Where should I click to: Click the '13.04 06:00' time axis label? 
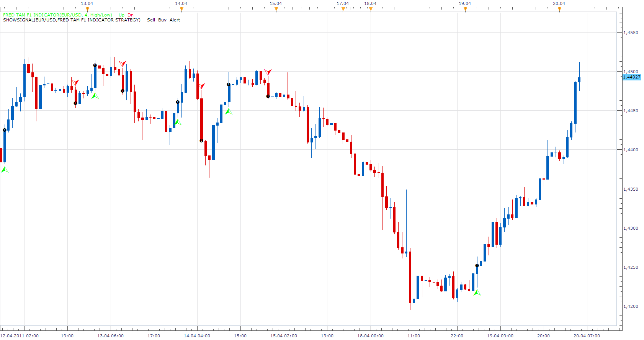(x=110, y=336)
